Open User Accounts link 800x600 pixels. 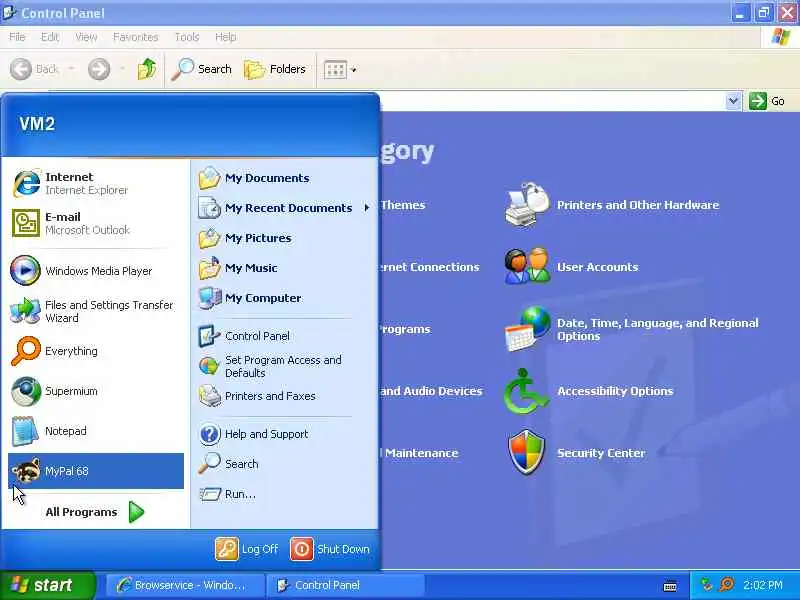(597, 267)
